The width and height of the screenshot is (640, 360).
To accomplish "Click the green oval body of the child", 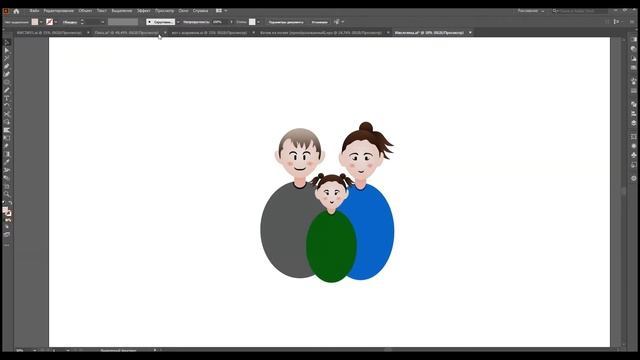I will click(x=331, y=246).
